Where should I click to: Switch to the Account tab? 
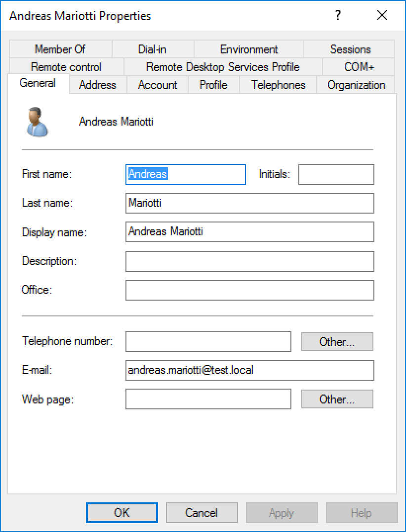[158, 85]
